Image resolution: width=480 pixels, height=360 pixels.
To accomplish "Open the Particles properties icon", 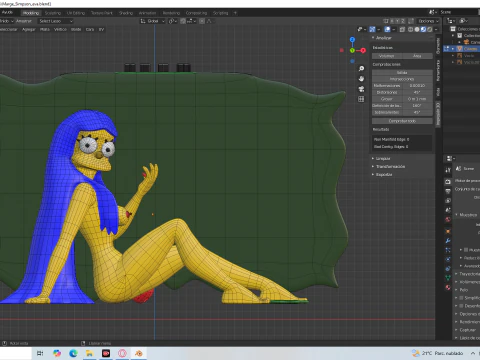I will pyautogui.click(x=448, y=250).
